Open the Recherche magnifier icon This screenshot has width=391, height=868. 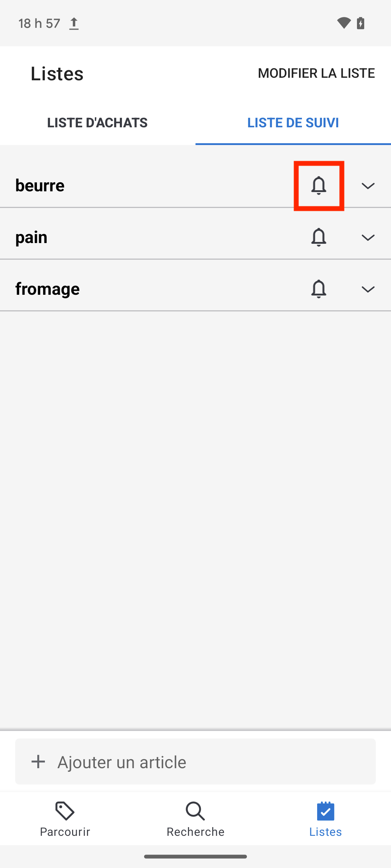coord(195,811)
